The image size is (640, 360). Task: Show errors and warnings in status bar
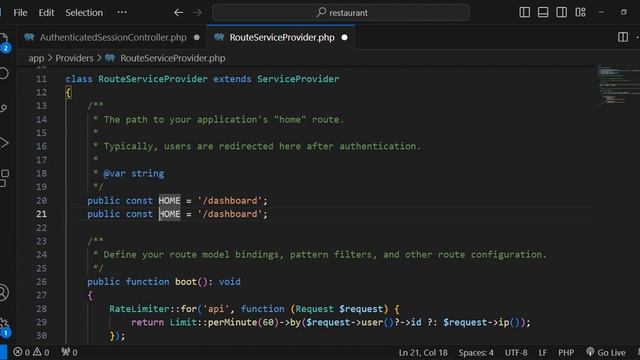pos(31,352)
